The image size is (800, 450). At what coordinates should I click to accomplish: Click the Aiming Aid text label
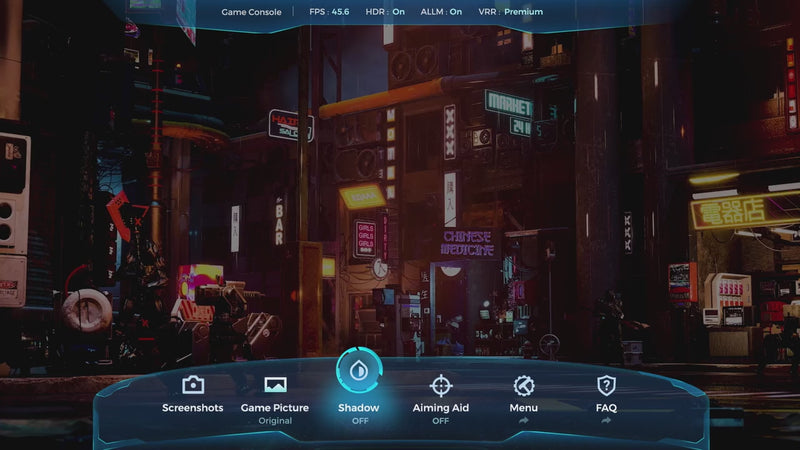(x=441, y=408)
